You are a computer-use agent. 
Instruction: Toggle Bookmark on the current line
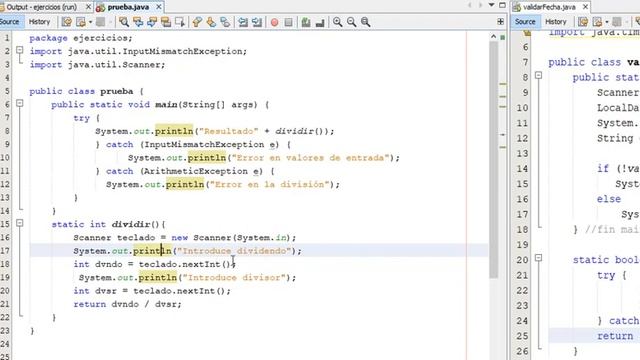click(x=225, y=22)
